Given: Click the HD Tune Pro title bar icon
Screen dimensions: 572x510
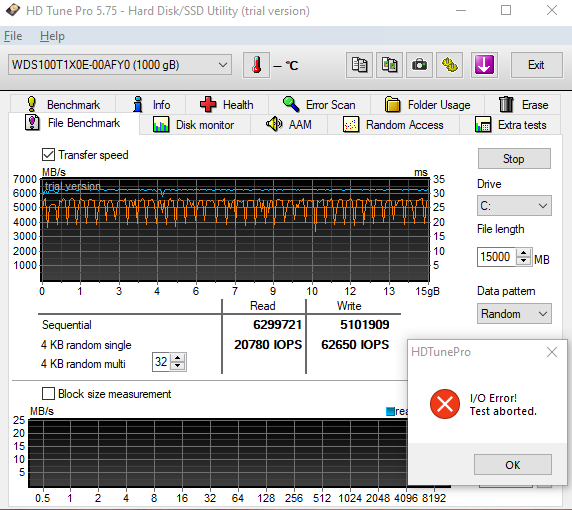Looking at the screenshot, I should point(12,11).
